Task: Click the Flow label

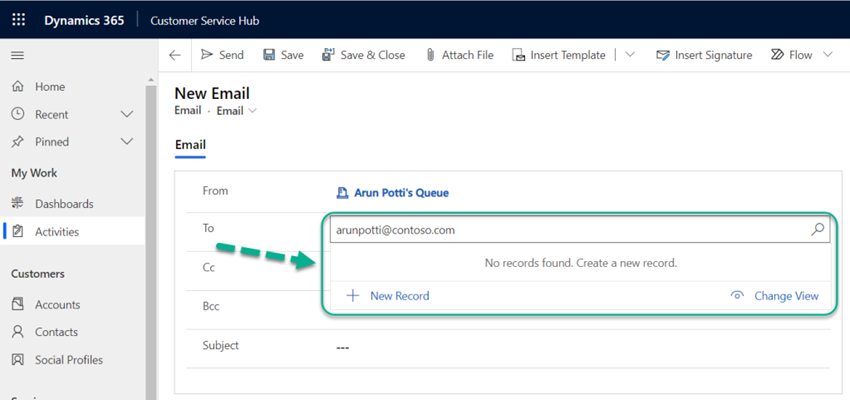Action: pos(801,55)
